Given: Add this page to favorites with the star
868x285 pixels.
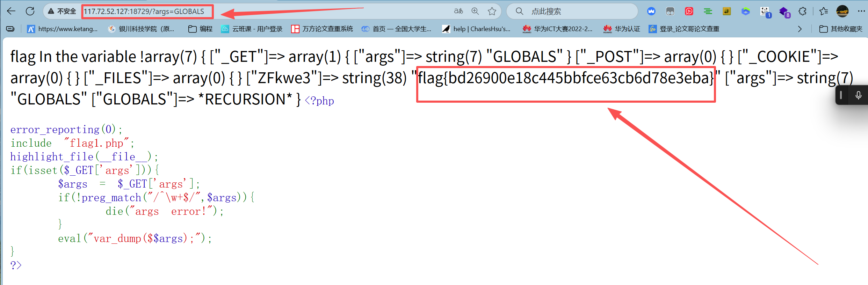Looking at the screenshot, I should pos(492,11).
